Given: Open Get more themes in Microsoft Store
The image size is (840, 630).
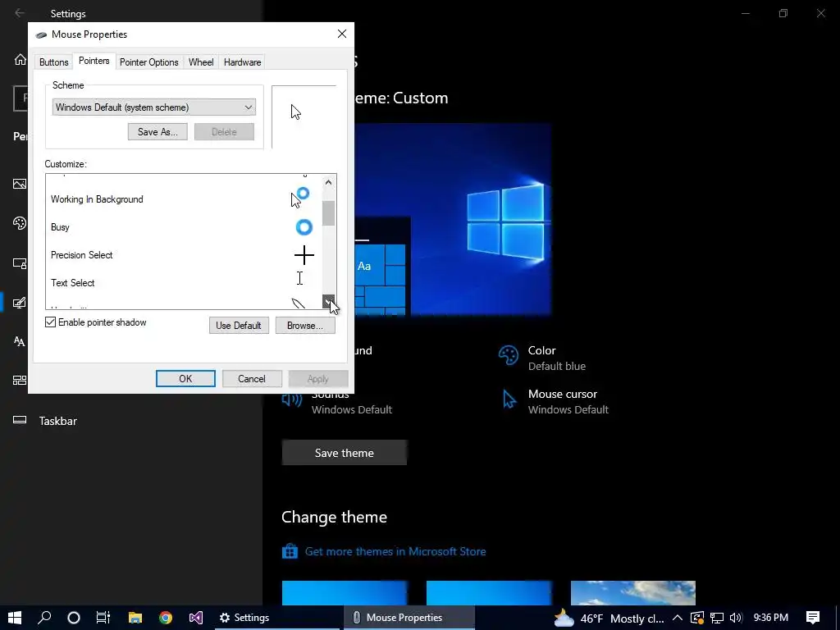Looking at the screenshot, I should [395, 551].
